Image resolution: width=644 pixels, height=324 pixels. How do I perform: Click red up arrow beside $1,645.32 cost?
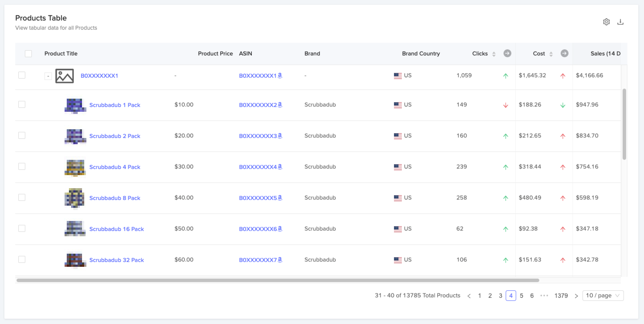(563, 76)
